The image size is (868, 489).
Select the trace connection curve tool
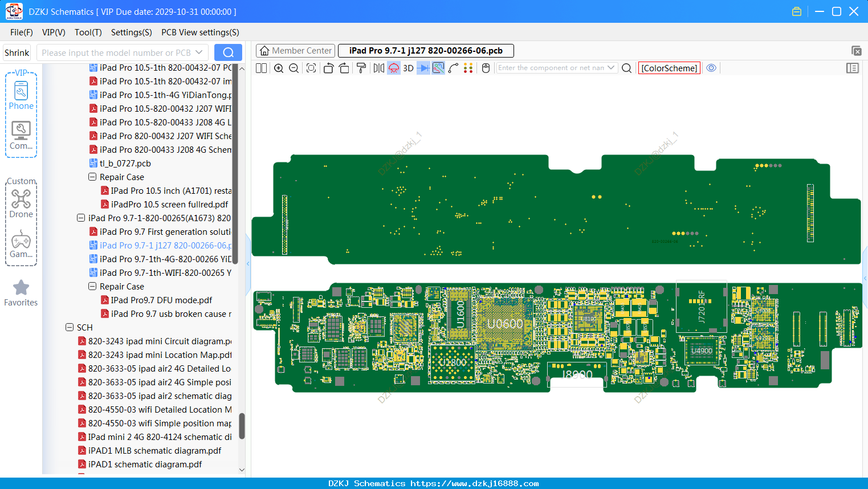click(x=454, y=68)
